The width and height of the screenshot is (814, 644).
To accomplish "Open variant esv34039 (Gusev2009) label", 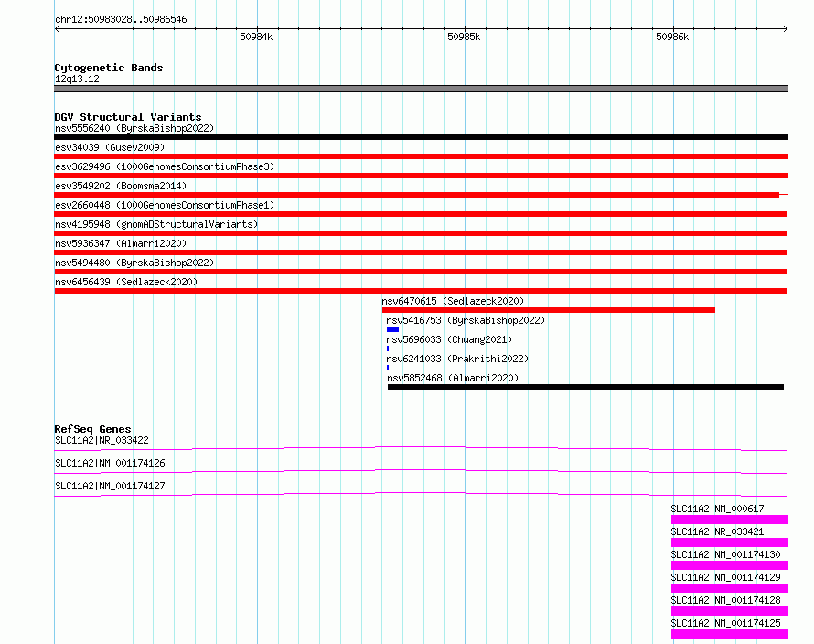I will [x=110, y=147].
